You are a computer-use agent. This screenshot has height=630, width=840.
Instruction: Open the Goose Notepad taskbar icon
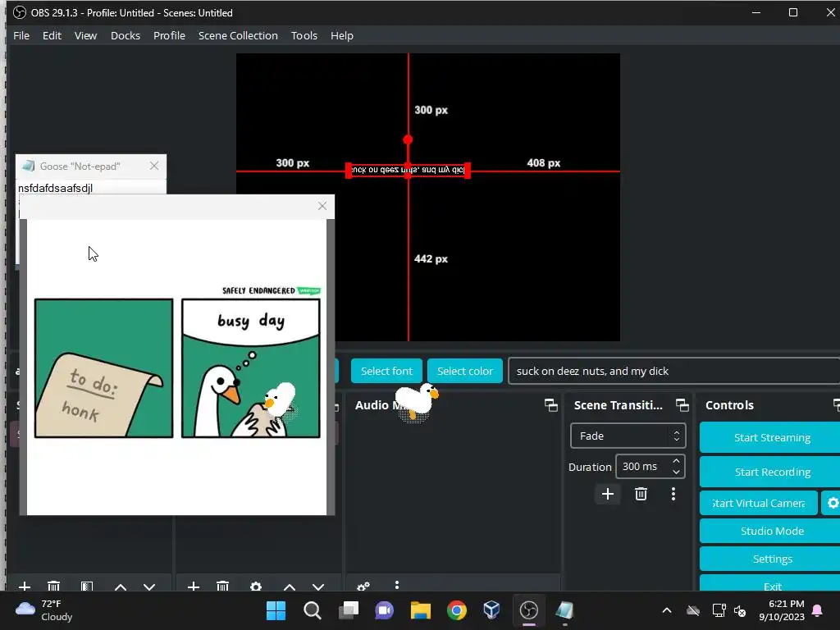pos(564,610)
